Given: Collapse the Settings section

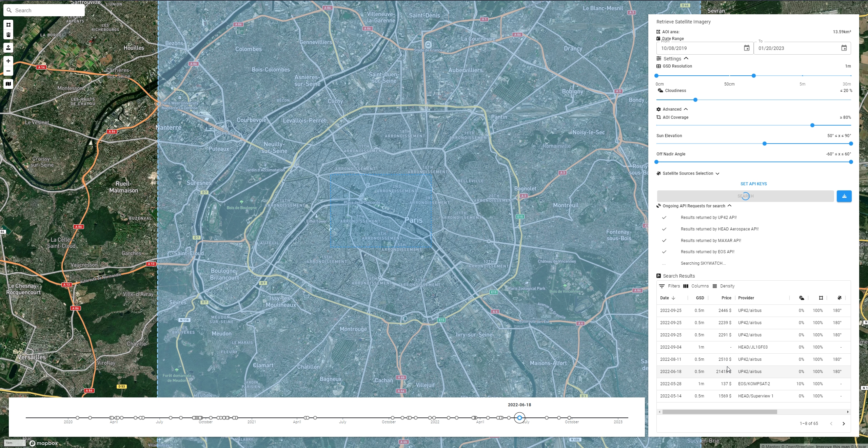Looking at the screenshot, I should tap(686, 59).
